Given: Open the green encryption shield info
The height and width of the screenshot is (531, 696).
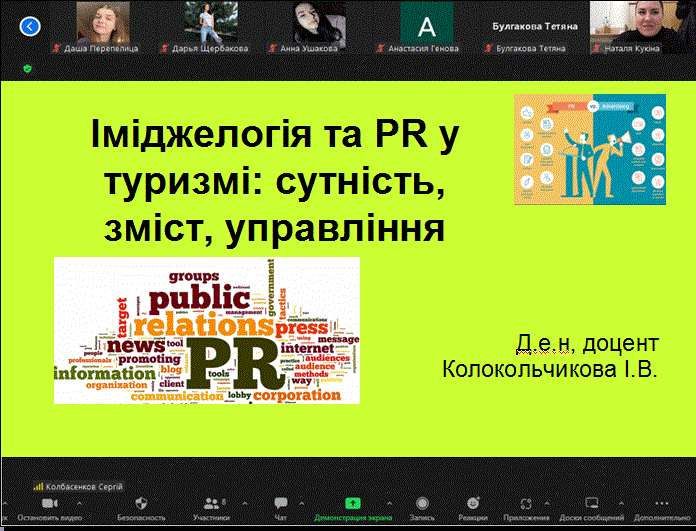Looking at the screenshot, I should [28, 68].
